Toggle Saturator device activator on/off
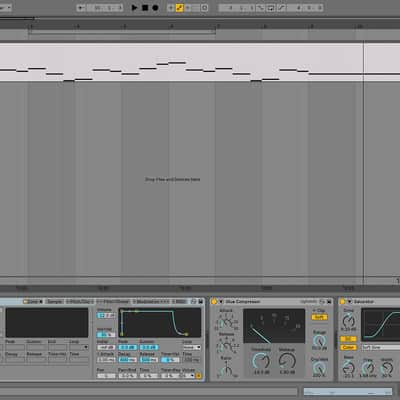This screenshot has height=400, width=400. click(342, 302)
